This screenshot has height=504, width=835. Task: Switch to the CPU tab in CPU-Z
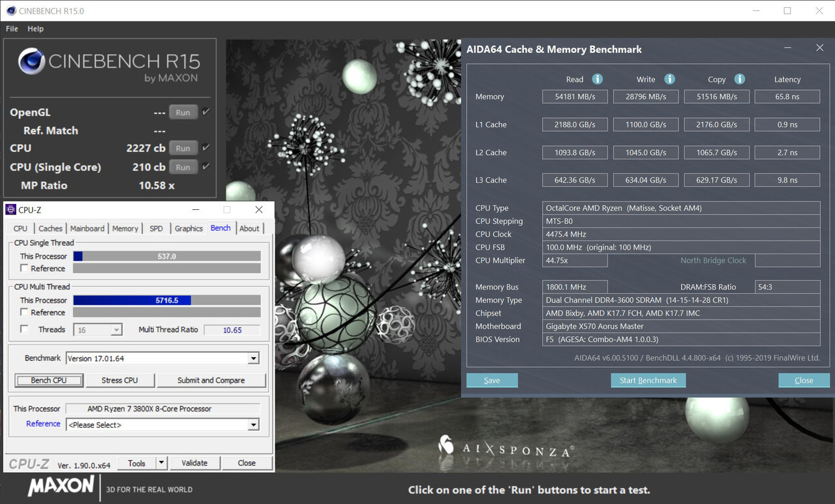click(20, 228)
